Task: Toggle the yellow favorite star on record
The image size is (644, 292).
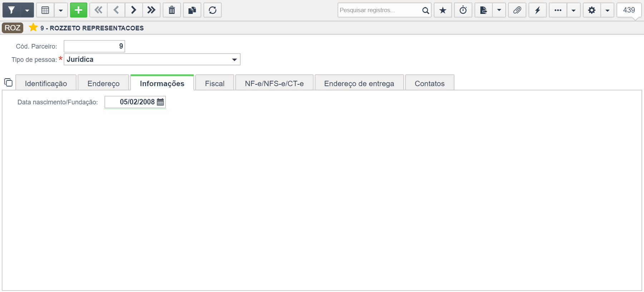Action: click(33, 27)
